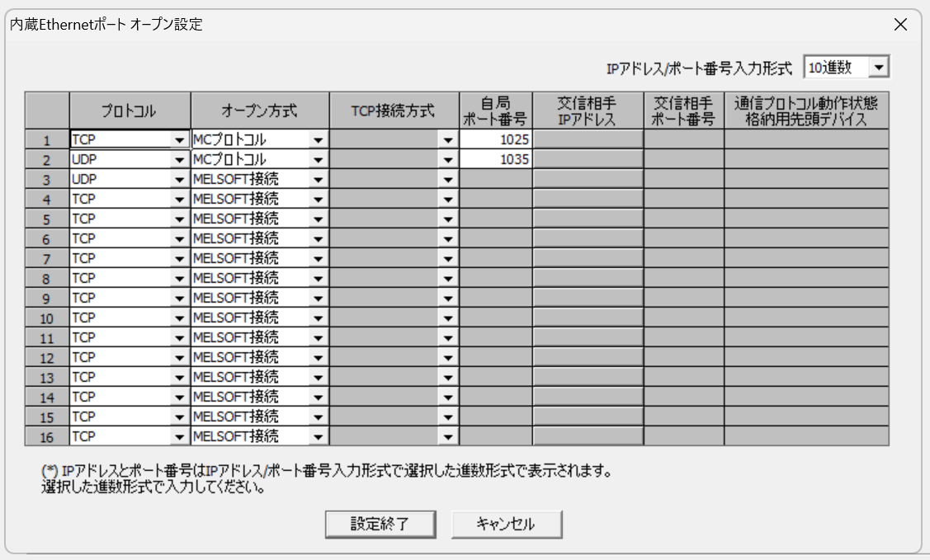The width and height of the screenshot is (930, 560).
Task: Click the プロトコル column header
Action: [x=130, y=111]
